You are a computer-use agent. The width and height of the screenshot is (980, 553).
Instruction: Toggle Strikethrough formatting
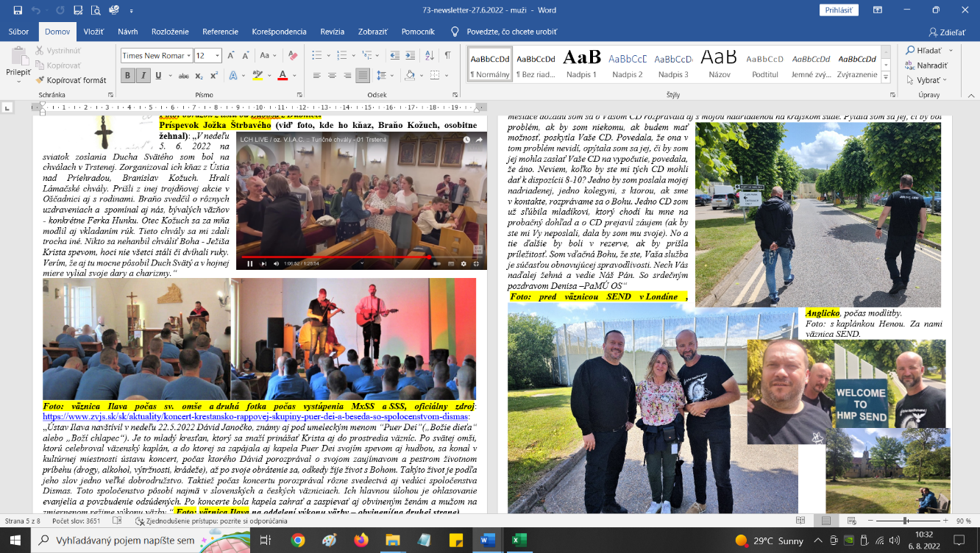(x=183, y=76)
